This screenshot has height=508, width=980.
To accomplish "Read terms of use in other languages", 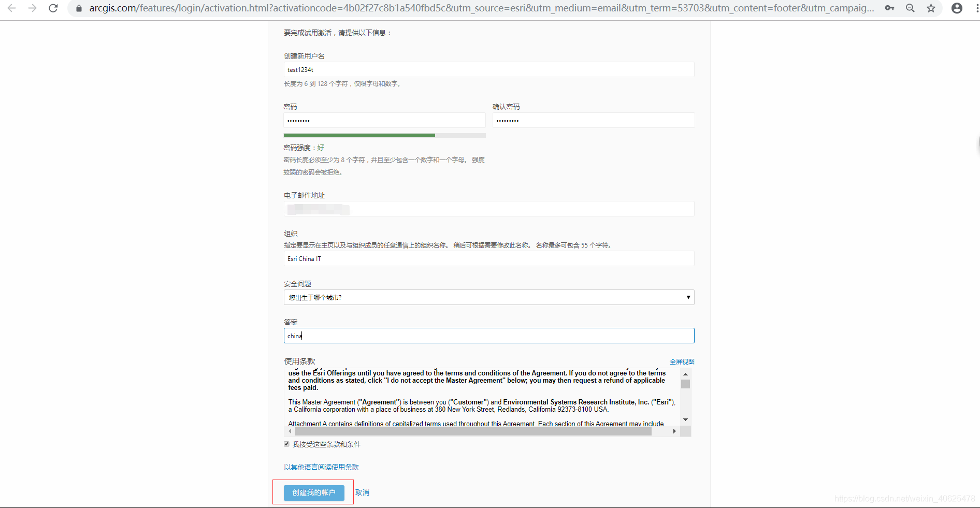I will (321, 467).
